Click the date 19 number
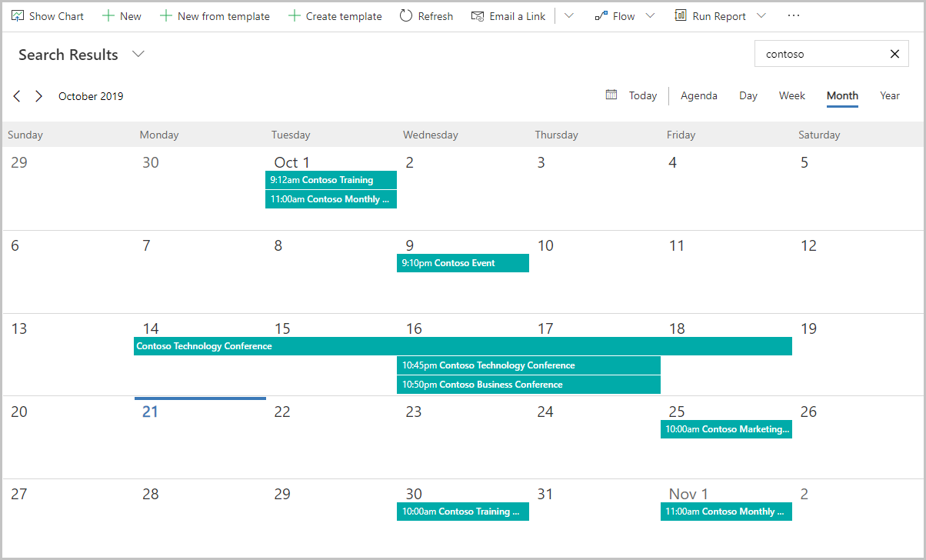Screen dimensions: 926x560 click(808, 328)
